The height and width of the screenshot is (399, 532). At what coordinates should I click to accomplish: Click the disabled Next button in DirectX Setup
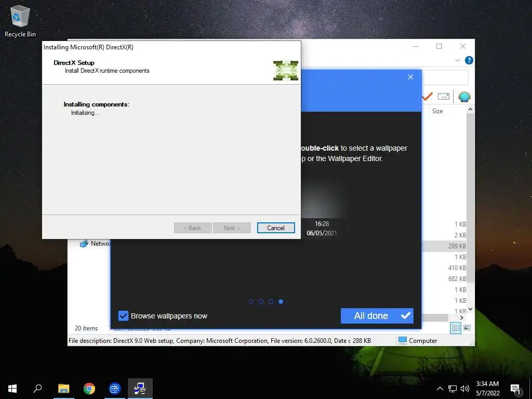232,228
